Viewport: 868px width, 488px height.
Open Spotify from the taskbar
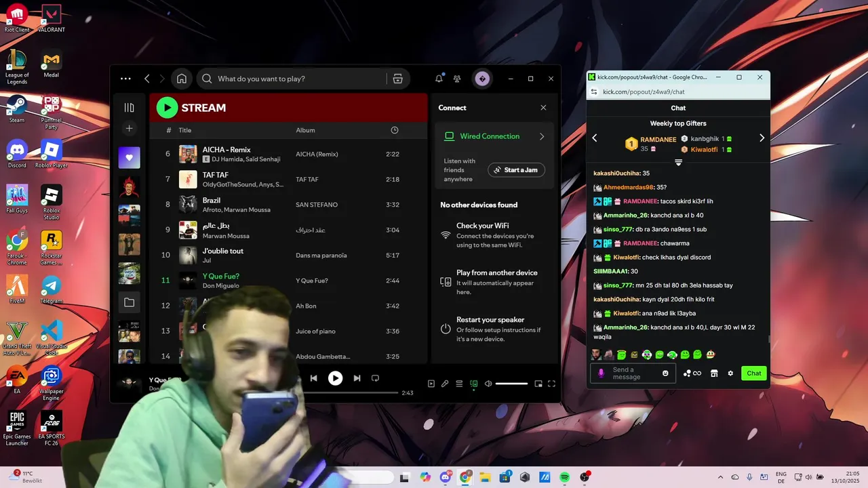tap(565, 477)
